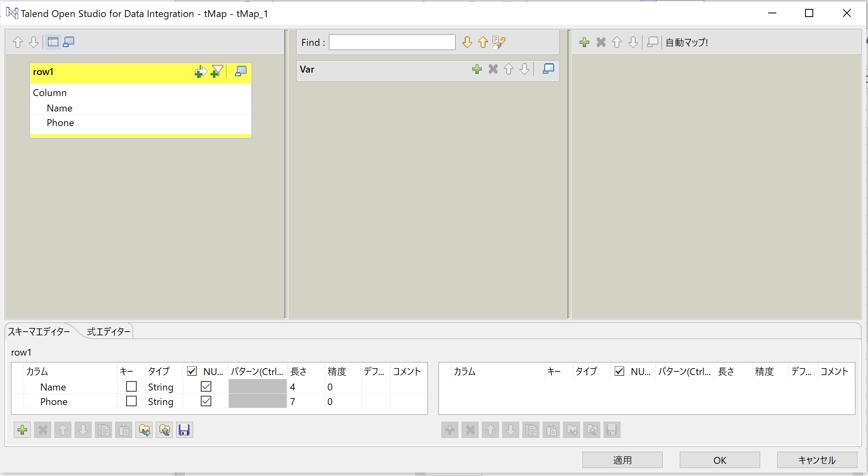The image size is (868, 476).
Task: Activate the filter icon on row1 header
Action: pyautogui.click(x=217, y=71)
